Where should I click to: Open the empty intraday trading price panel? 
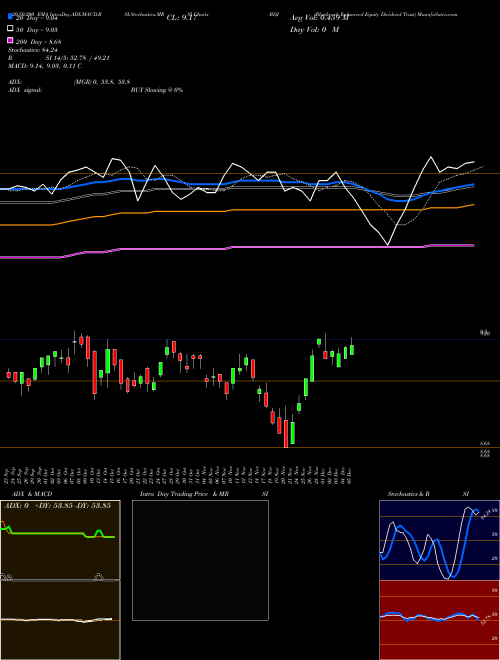(200, 560)
